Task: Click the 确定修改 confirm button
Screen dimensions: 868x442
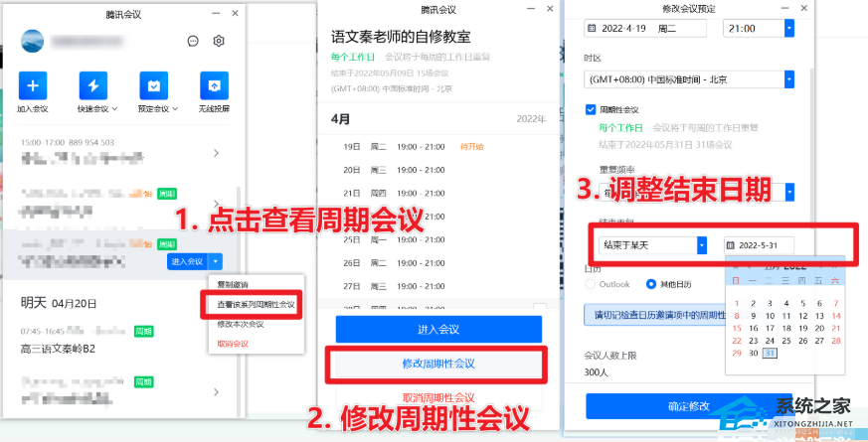Action: (x=689, y=406)
